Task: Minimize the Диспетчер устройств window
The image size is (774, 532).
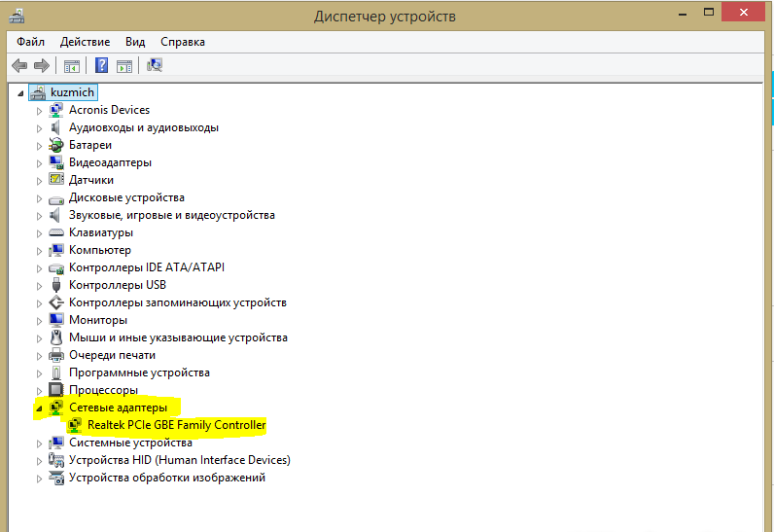Action: click(x=683, y=14)
